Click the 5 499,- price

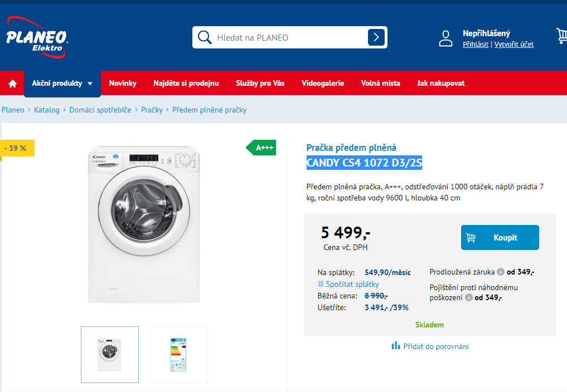(x=345, y=233)
